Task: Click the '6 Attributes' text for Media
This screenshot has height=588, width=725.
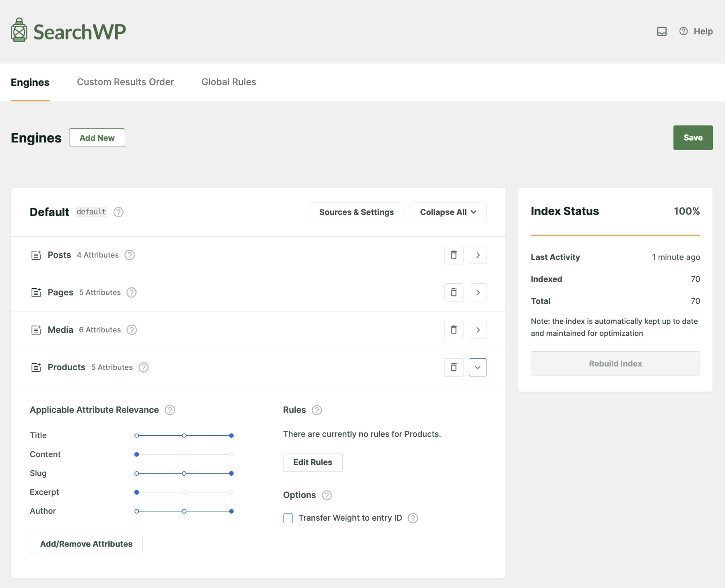Action: (x=100, y=330)
